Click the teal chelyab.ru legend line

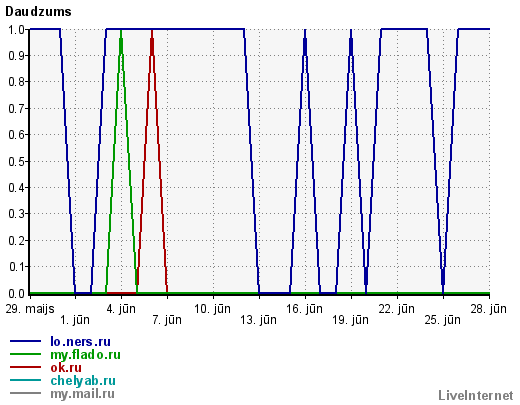(25, 380)
